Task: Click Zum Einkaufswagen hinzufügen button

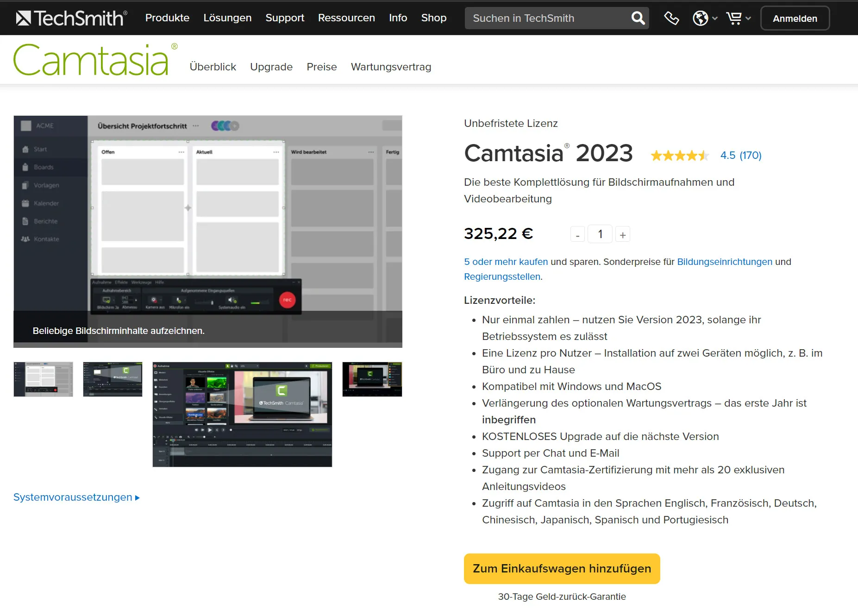Action: [x=562, y=569]
